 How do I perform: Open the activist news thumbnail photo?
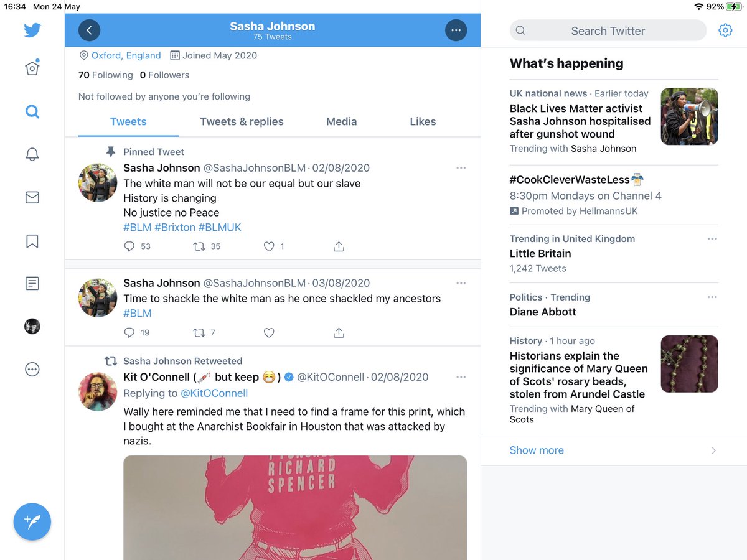689,116
